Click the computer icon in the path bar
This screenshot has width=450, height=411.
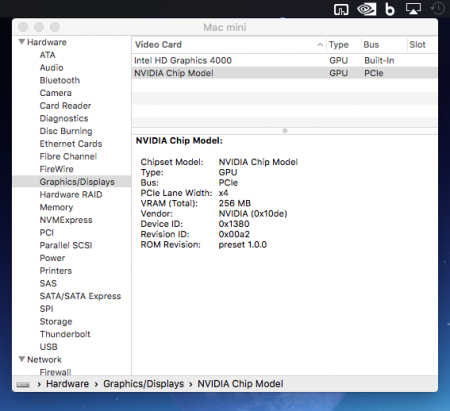pos(23,385)
